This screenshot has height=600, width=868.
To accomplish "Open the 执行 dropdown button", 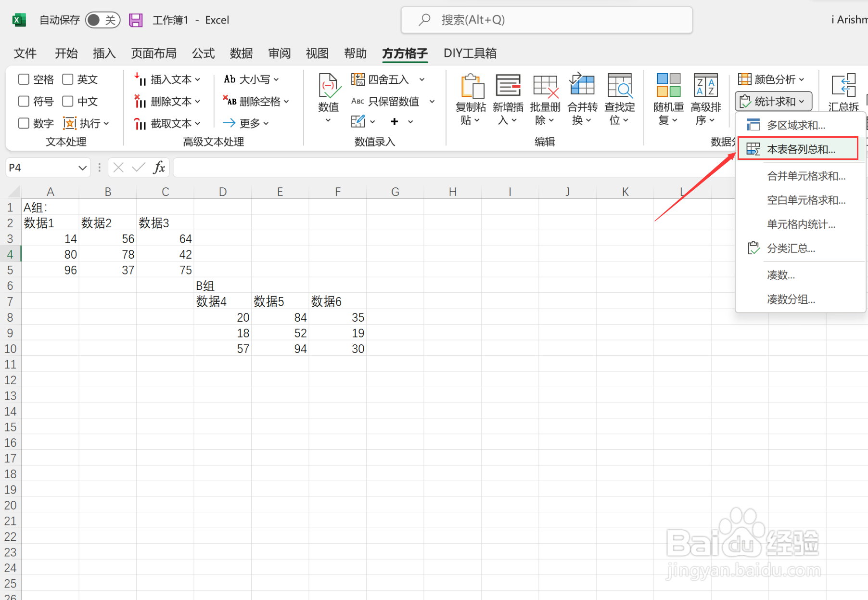I will [x=87, y=123].
